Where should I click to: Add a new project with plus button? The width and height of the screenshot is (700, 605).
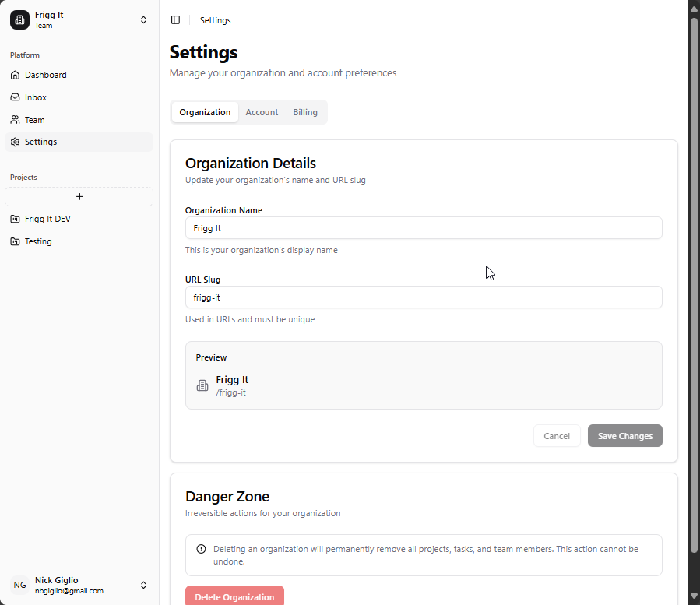[x=79, y=197]
